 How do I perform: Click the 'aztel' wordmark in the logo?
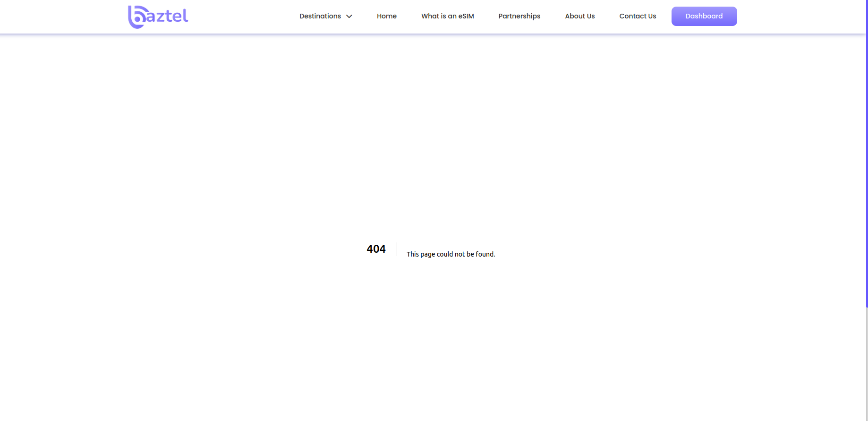167,16
